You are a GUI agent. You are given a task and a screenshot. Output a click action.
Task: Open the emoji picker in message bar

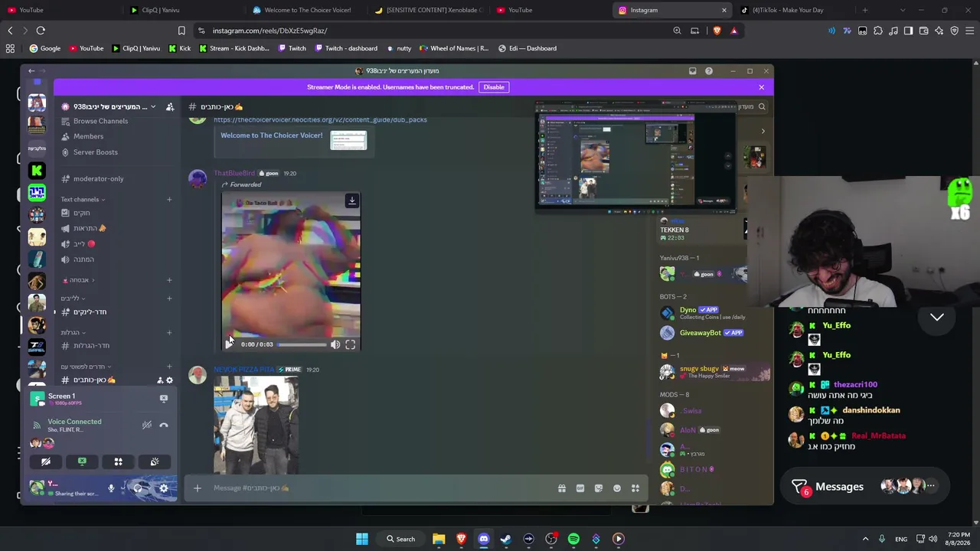[617, 488]
